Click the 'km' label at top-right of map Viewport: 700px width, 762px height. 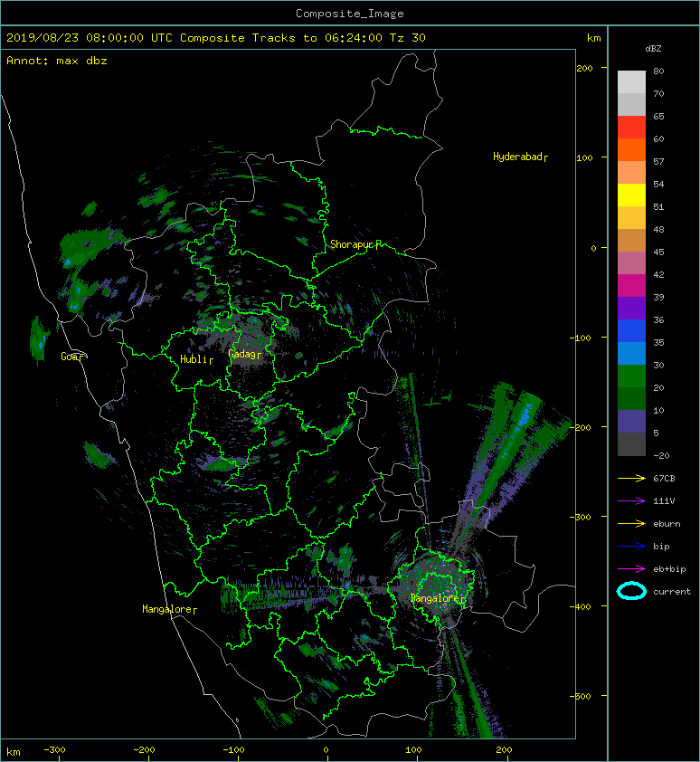point(593,38)
